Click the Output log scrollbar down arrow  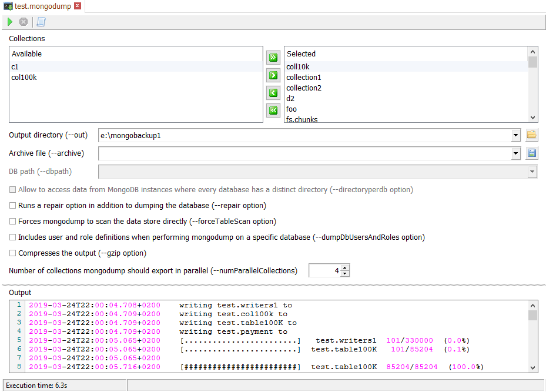[532, 367]
